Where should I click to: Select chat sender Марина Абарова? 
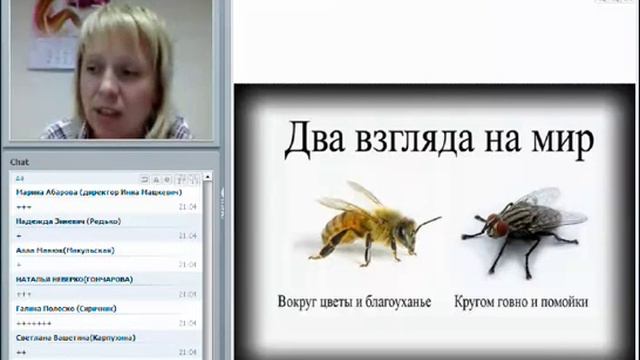(99, 192)
